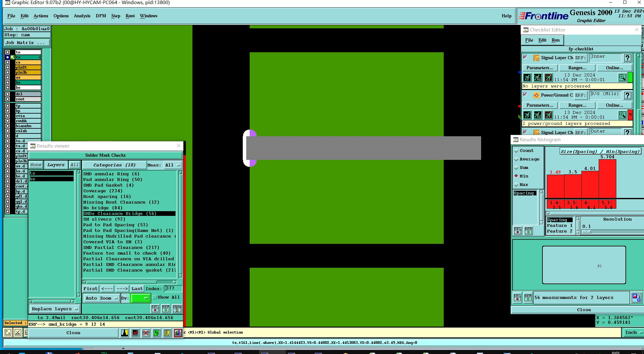The image size is (644, 354).
Task: Open results magnifier for Signal Layer Inner check
Action: (x=622, y=77)
